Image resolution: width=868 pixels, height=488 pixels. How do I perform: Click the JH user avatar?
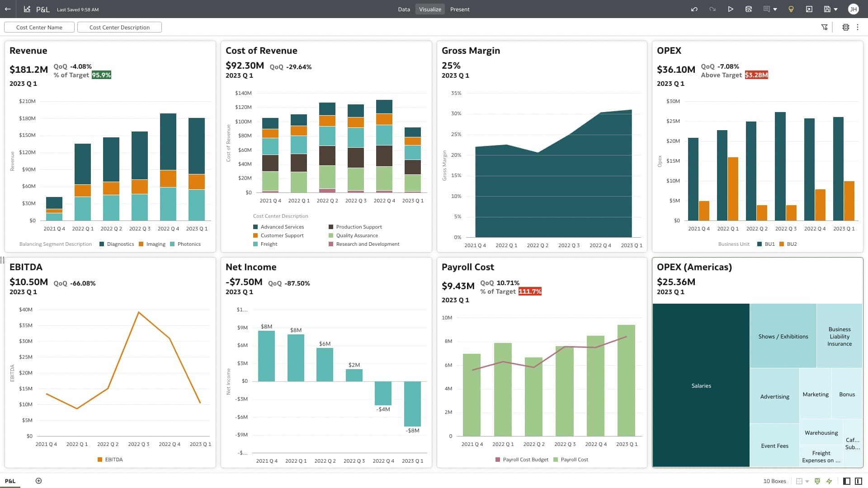click(x=854, y=9)
